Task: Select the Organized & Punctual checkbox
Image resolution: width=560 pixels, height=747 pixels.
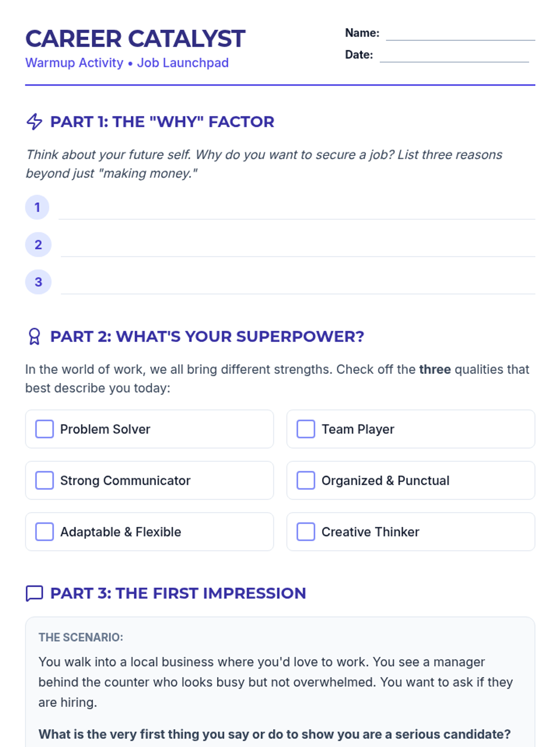Action: pos(306,480)
